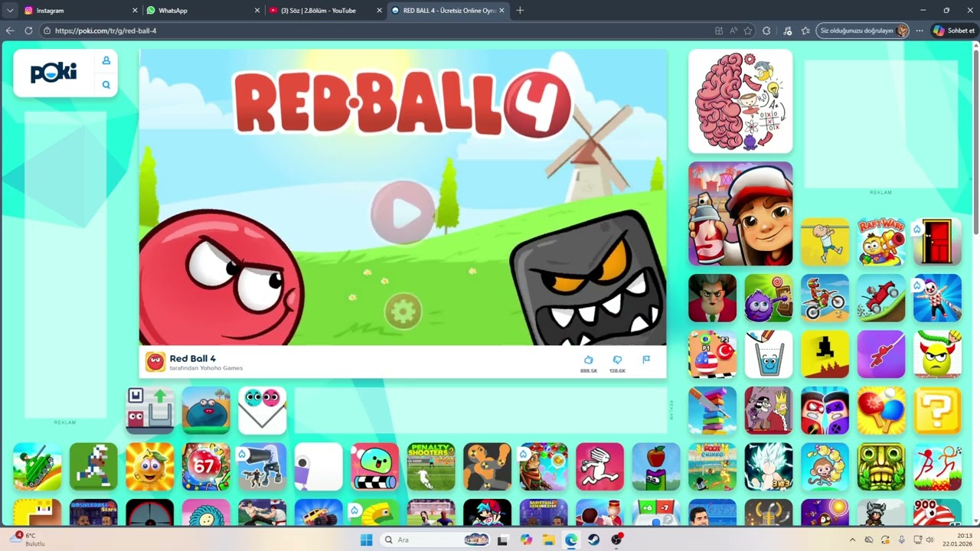This screenshot has height=551, width=980.
Task: Open the blue blob monster game thumbnail
Action: pos(206,410)
